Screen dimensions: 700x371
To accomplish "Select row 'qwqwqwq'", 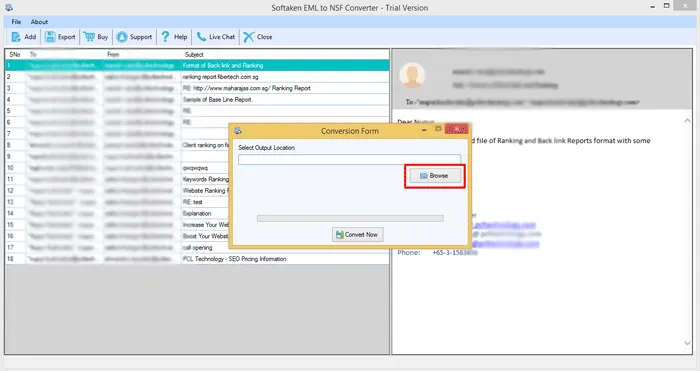I will 117,168.
